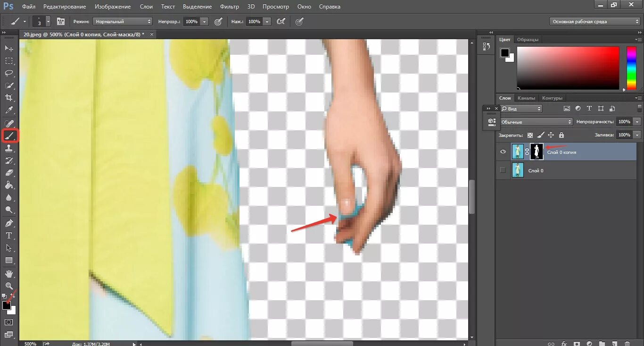Select the Path Selection tool
Image resolution: width=644 pixels, height=346 pixels.
[x=9, y=247]
